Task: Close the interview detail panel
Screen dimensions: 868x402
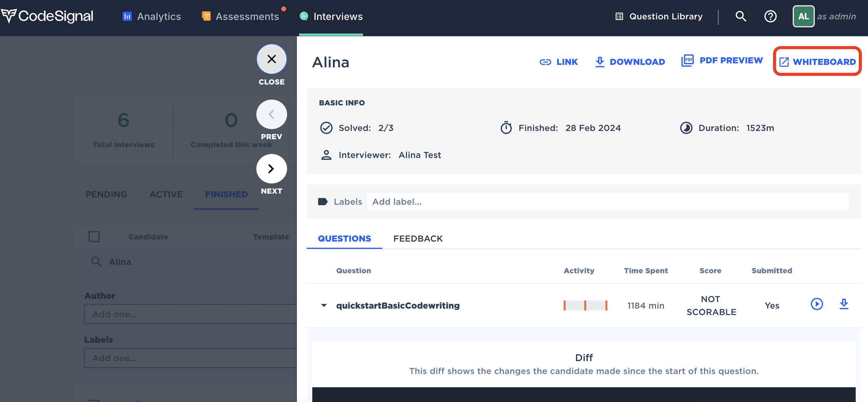Action: [x=271, y=59]
